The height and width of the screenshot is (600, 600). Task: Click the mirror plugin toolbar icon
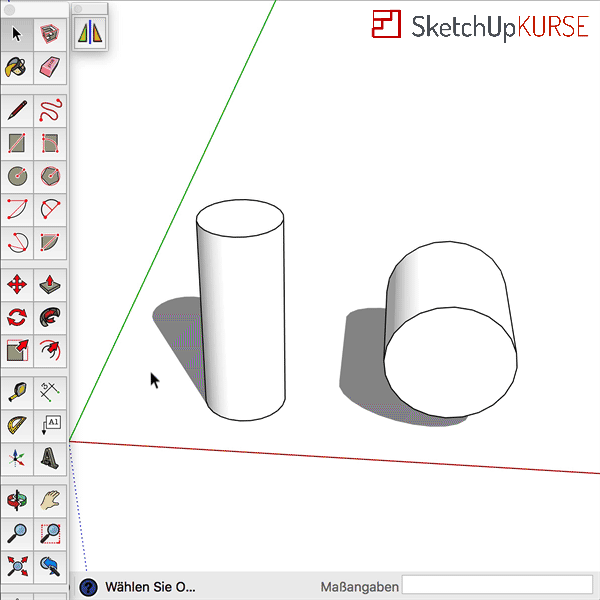pyautogui.click(x=90, y=34)
